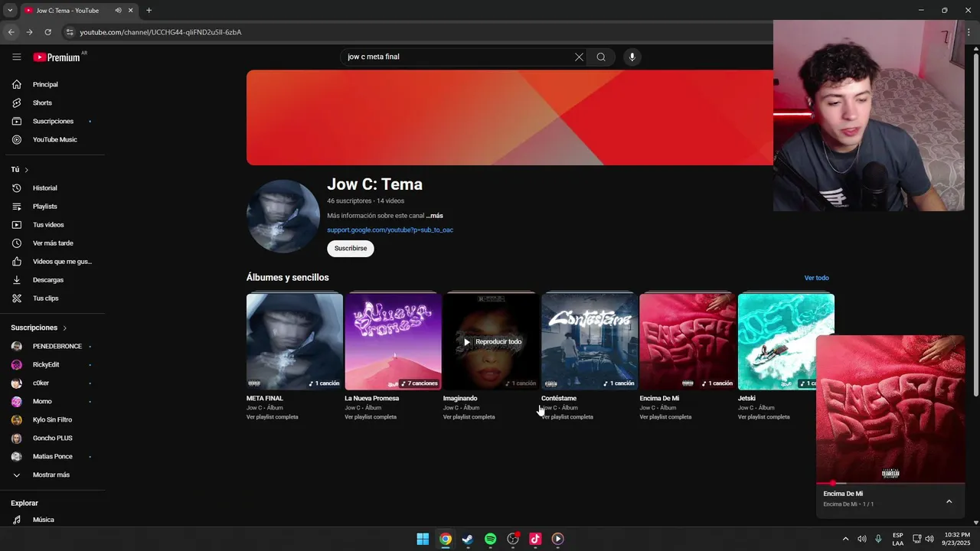Image resolution: width=980 pixels, height=551 pixels.
Task: Open the Kylo Sin Filtro channel
Action: click(52, 419)
